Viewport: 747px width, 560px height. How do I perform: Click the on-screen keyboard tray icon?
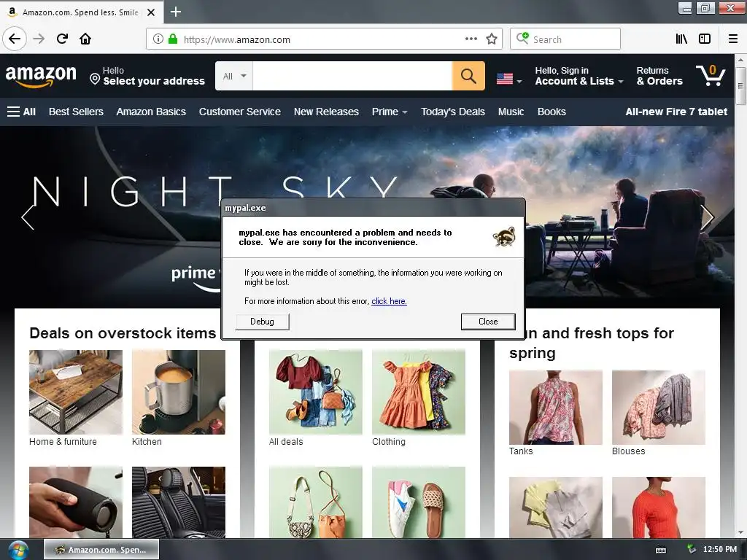pos(661,550)
